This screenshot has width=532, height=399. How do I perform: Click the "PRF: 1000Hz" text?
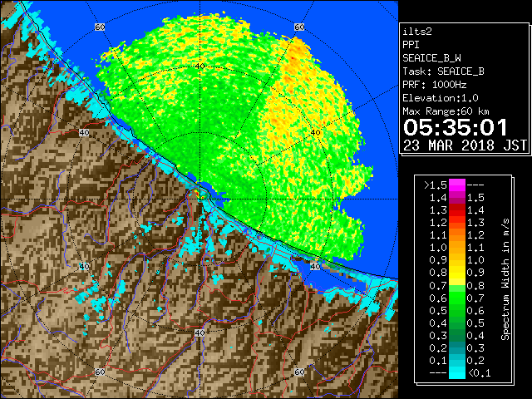pyautogui.click(x=435, y=85)
